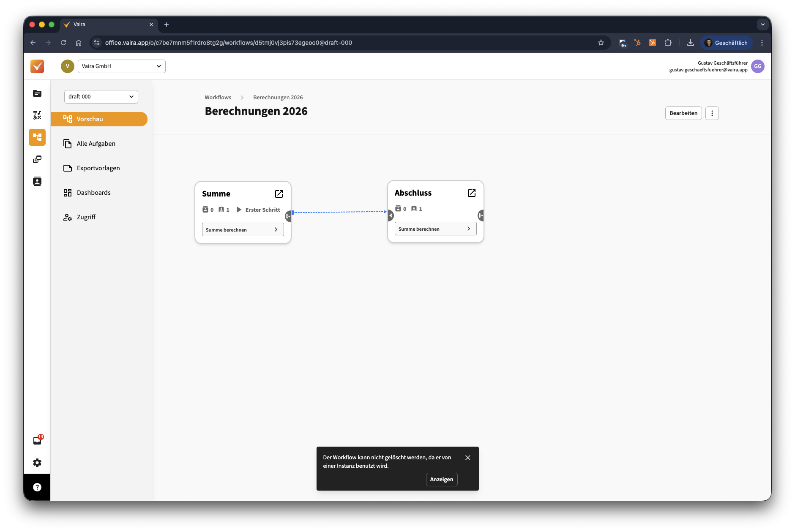This screenshot has width=795, height=532.
Task: Click the Bearbeiten button
Action: (x=683, y=113)
